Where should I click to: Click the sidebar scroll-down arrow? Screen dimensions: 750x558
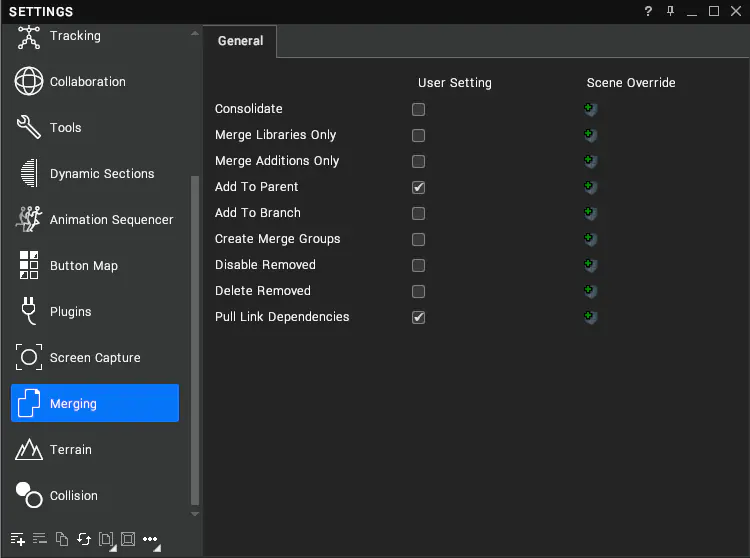pyautogui.click(x=195, y=514)
